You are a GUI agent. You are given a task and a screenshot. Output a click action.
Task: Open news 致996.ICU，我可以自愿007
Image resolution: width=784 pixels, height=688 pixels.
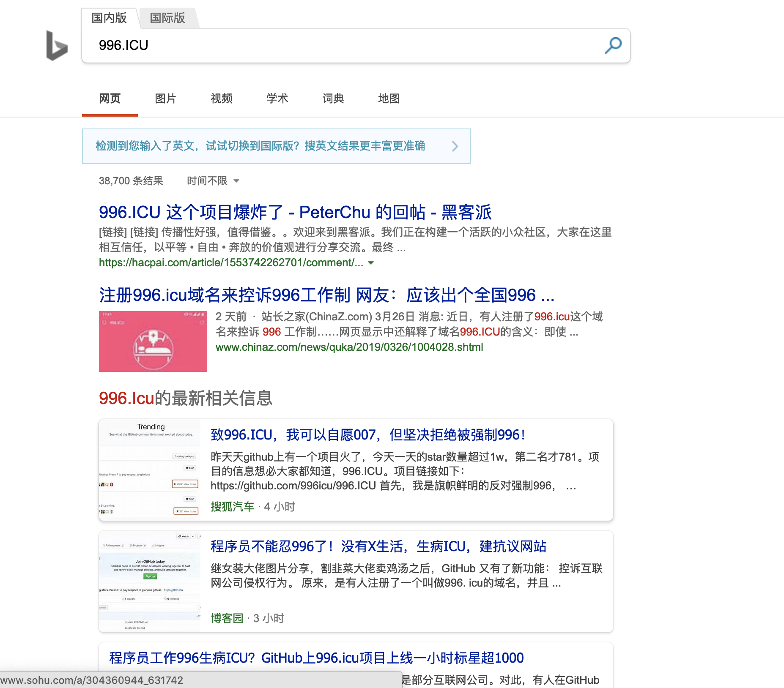pos(368,435)
